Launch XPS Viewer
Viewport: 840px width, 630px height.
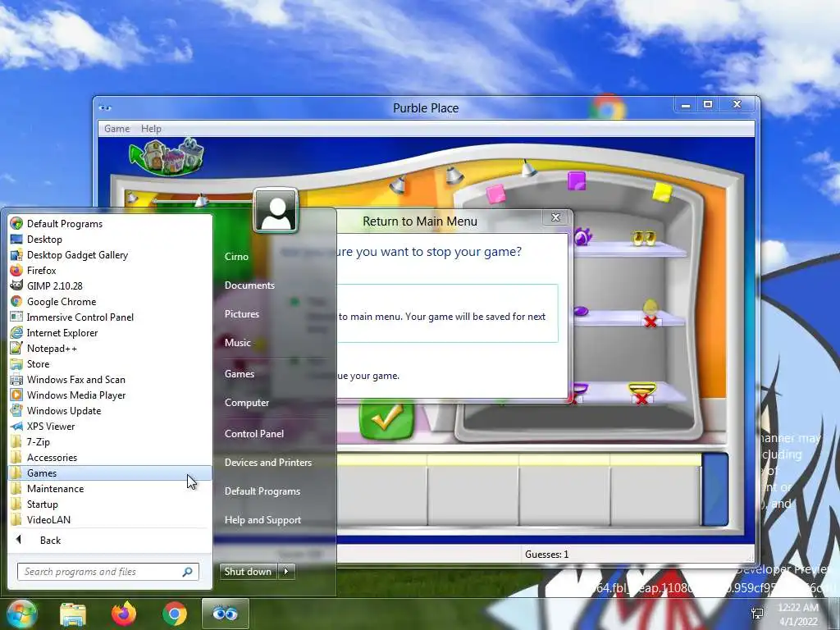[110, 426]
